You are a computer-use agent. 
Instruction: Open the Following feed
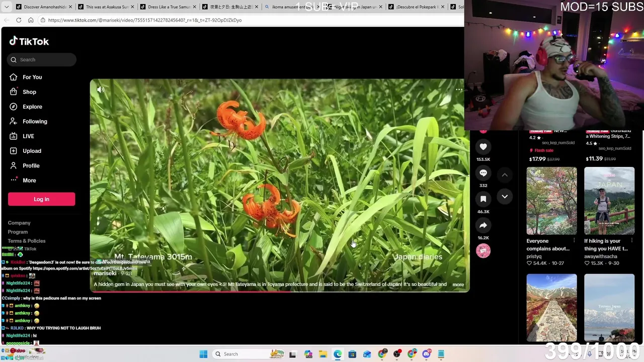click(35, 121)
